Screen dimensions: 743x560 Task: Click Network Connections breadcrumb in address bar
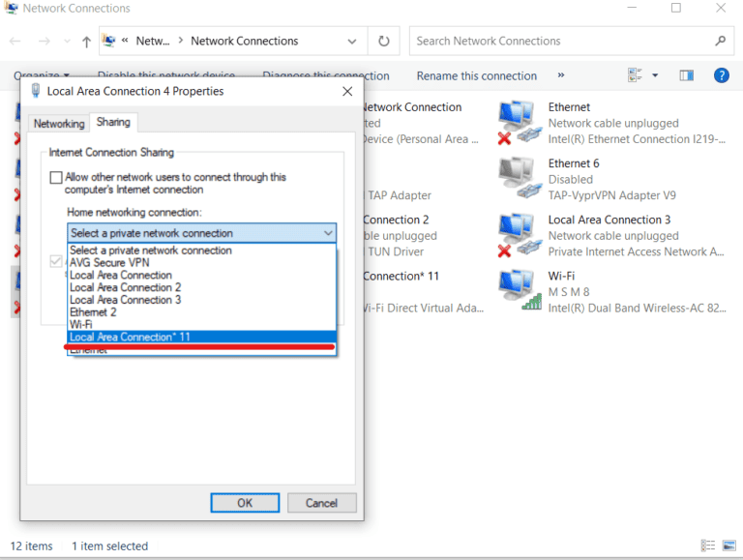(245, 42)
